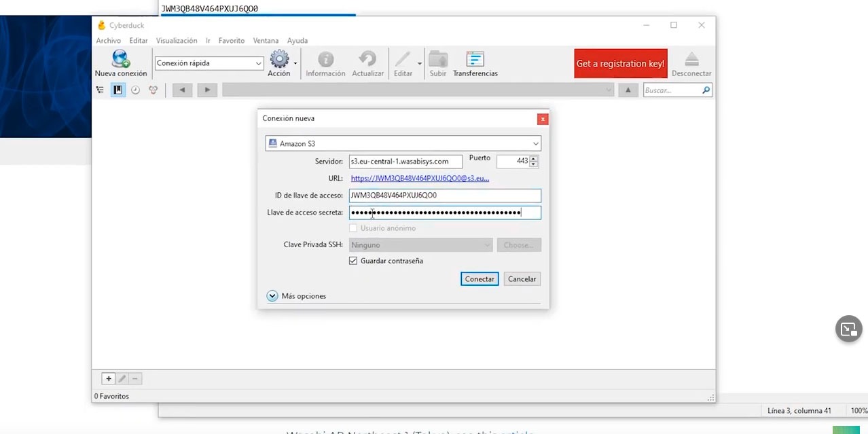Image resolution: width=868 pixels, height=434 pixels.
Task: Click the Get a registration key! button
Action: (x=621, y=64)
